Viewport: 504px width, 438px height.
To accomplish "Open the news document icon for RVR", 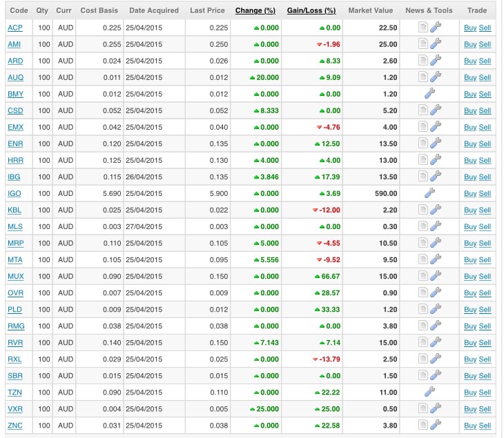I will 423,342.
